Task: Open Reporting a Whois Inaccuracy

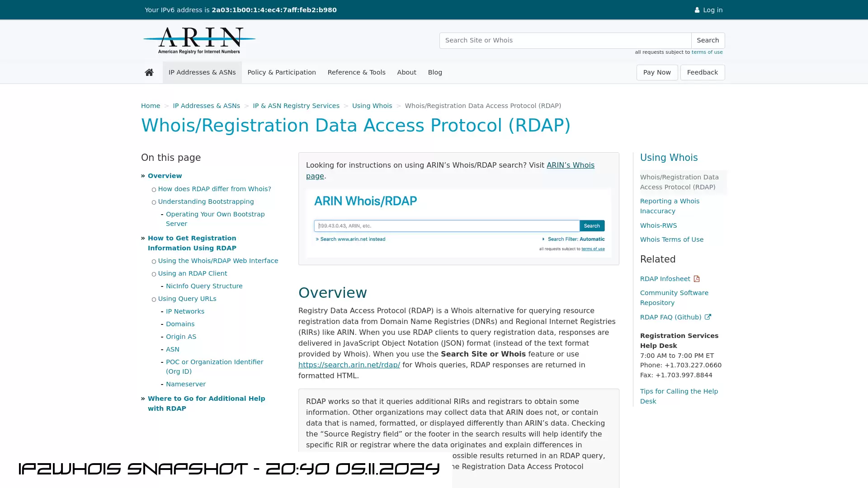Action: pos(670,206)
